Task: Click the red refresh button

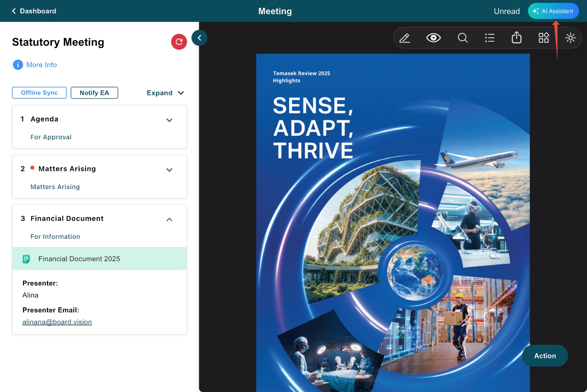Action: pos(179,42)
